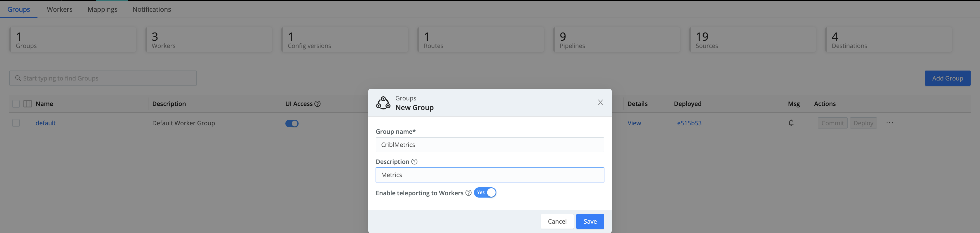
Task: Cancel the New Group dialog
Action: pyautogui.click(x=557, y=222)
